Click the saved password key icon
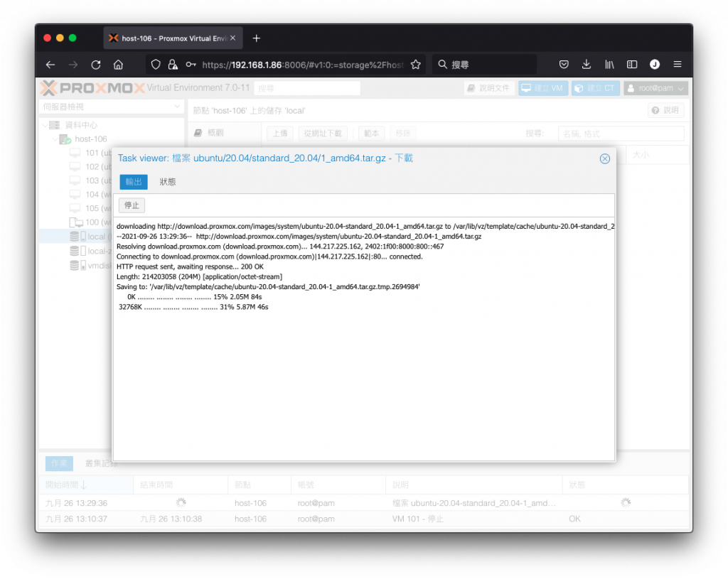 click(191, 65)
